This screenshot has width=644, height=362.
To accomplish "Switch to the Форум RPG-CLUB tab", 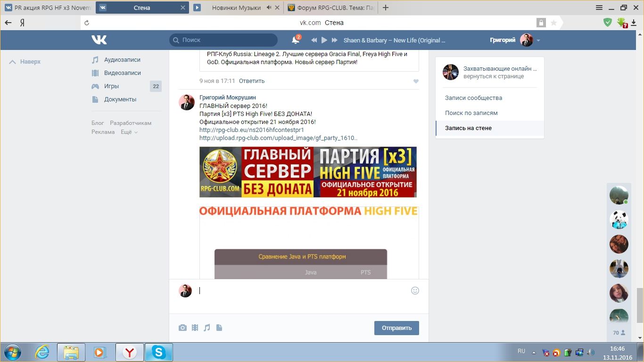I will [330, 8].
